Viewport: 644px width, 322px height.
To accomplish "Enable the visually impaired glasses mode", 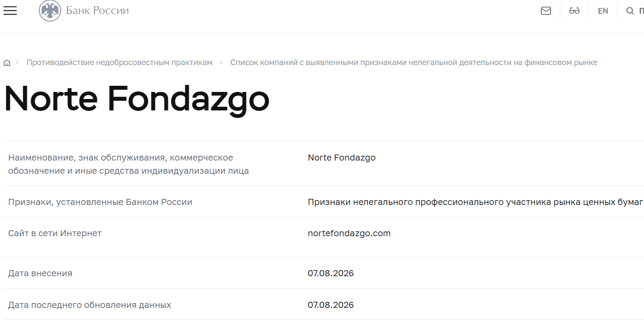I will click(x=574, y=11).
